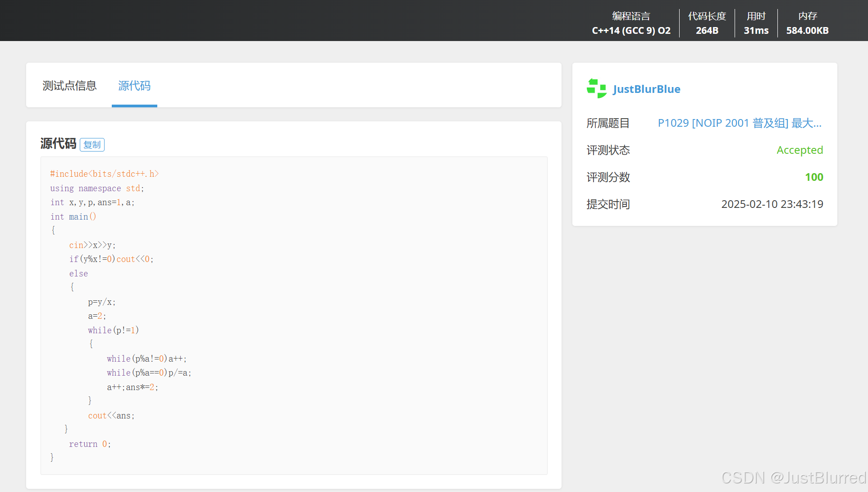This screenshot has width=868, height=492.
Task: Click the JustBlurBlue green avatar icon
Action: pos(596,88)
